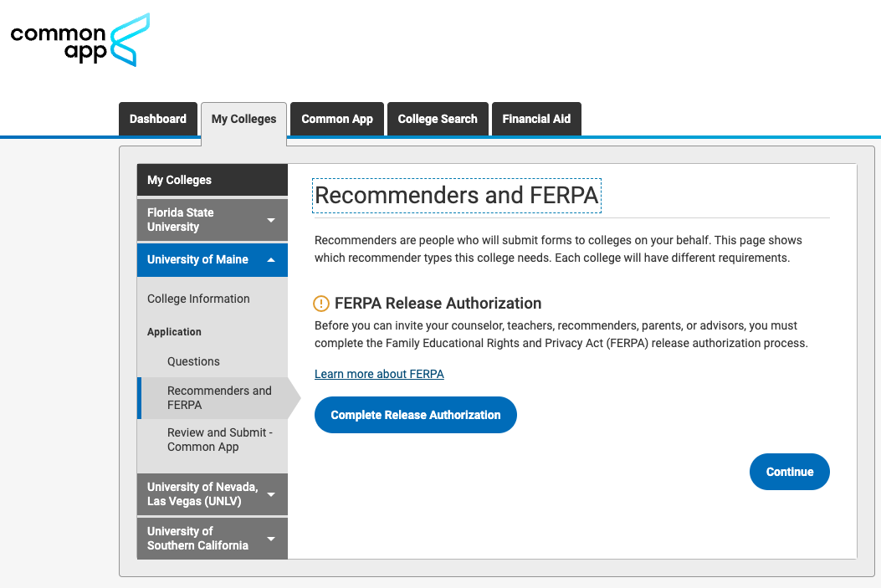Go to the College Search tab
The width and height of the screenshot is (881, 588).
pos(438,119)
